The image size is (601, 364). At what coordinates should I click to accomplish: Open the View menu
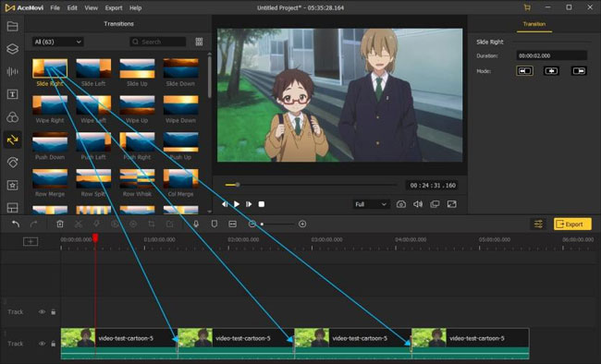click(91, 7)
